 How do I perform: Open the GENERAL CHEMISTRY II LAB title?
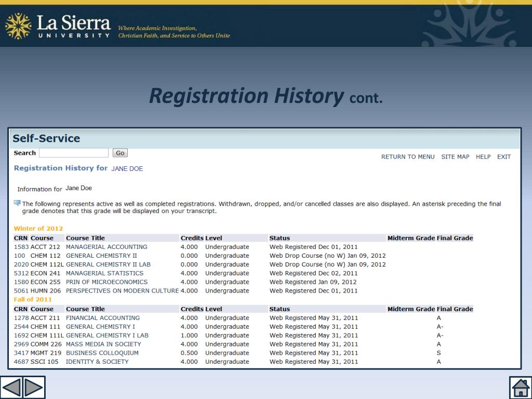(108, 264)
